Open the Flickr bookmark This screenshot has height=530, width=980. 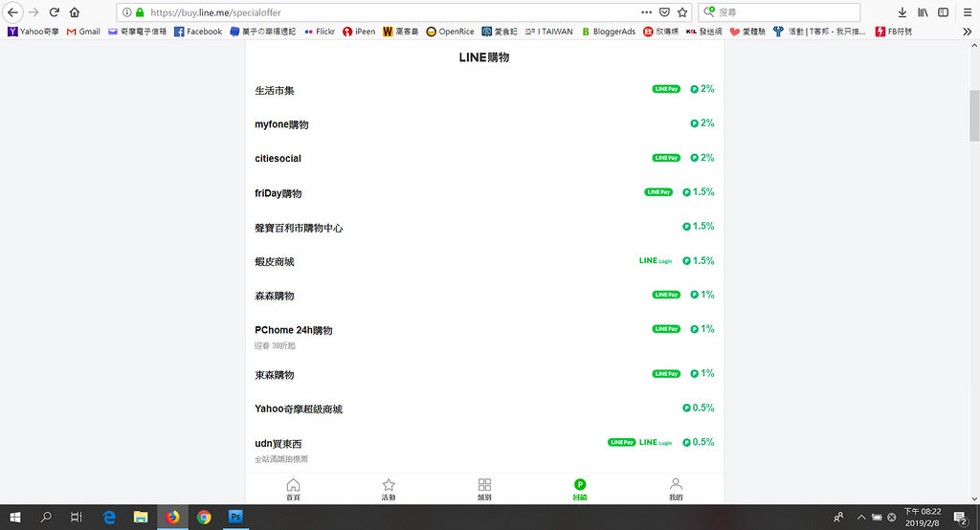(x=320, y=32)
